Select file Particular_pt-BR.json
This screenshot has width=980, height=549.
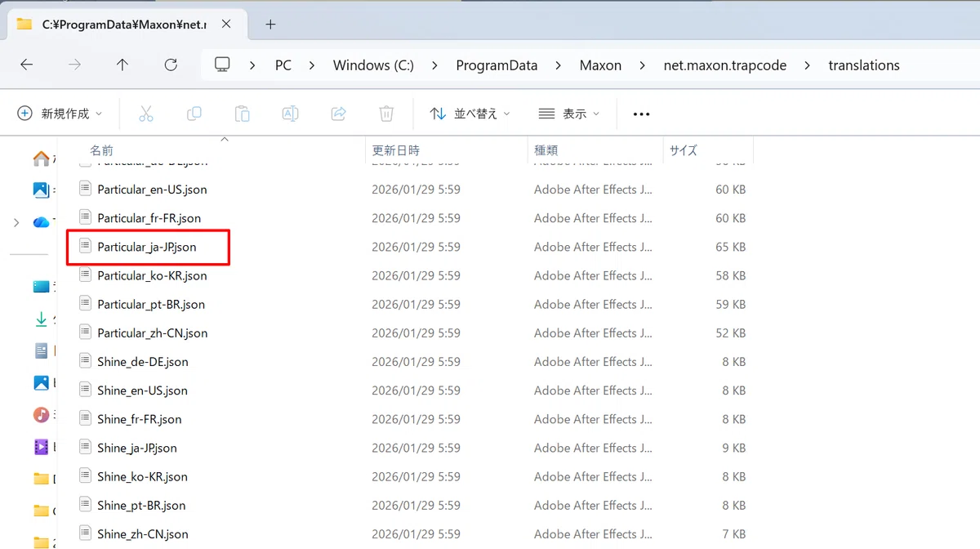click(x=151, y=304)
